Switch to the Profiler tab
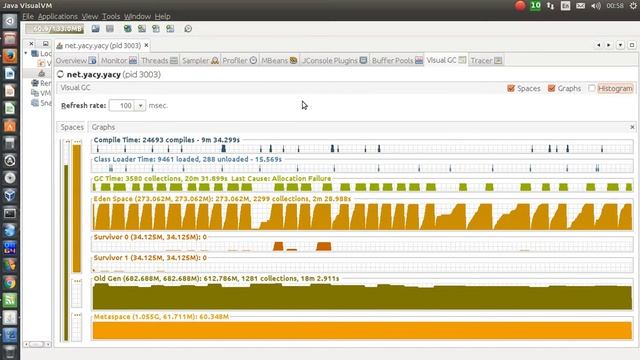640x360 pixels. pyautogui.click(x=239, y=60)
